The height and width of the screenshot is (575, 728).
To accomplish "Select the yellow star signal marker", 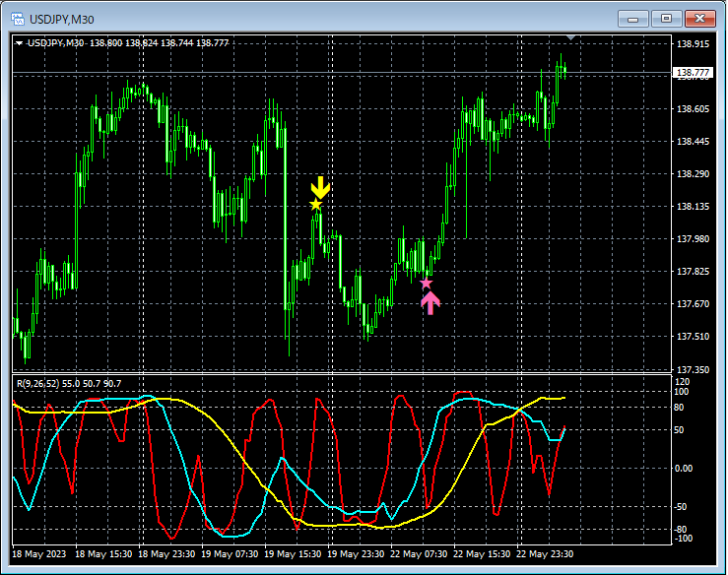I will point(315,204).
